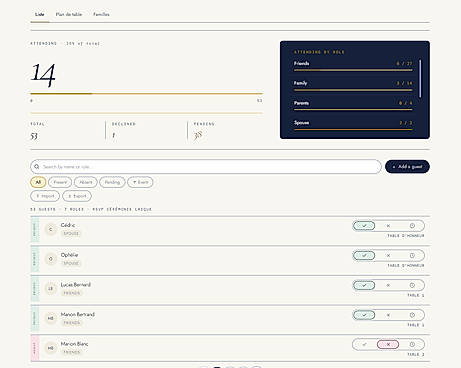Click the Add a guest button
Screen dimensions: 461x368
[x=407, y=167]
